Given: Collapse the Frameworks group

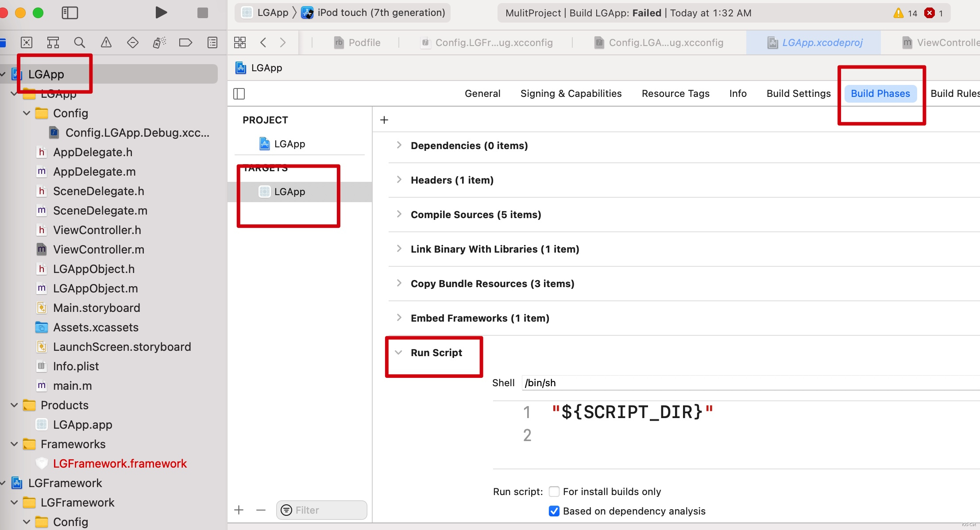Looking at the screenshot, I should 14,444.
